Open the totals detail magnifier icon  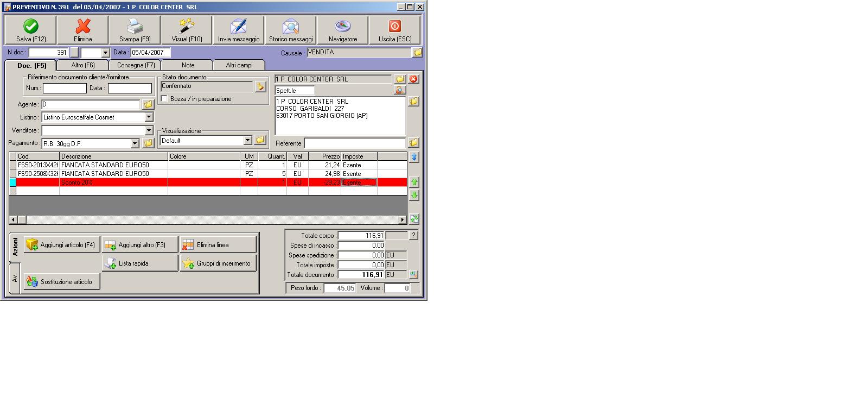click(413, 275)
